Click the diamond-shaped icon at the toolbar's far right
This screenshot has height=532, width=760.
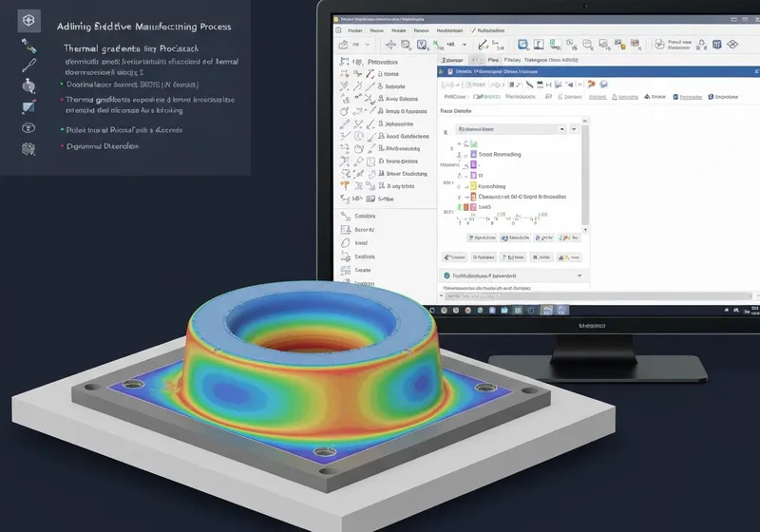click(x=732, y=45)
